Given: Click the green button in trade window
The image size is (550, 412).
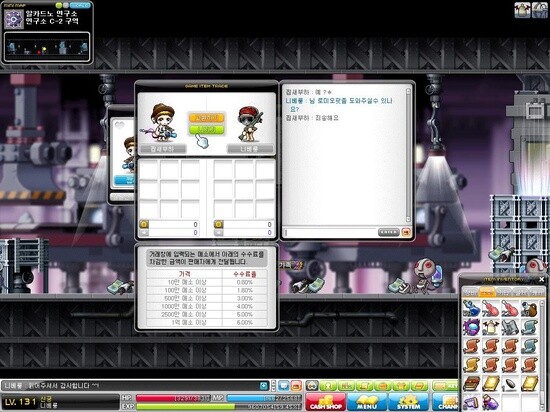Looking at the screenshot, I should coord(207,129).
